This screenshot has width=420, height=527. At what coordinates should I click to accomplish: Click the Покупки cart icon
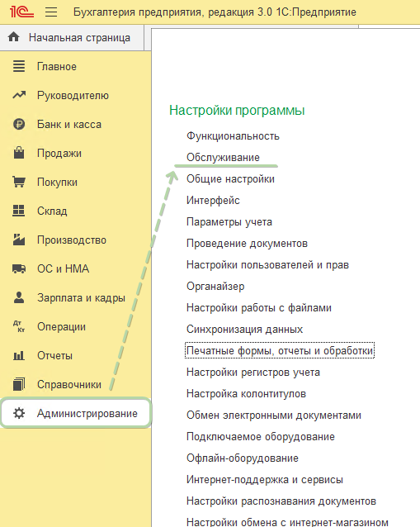[x=19, y=182]
